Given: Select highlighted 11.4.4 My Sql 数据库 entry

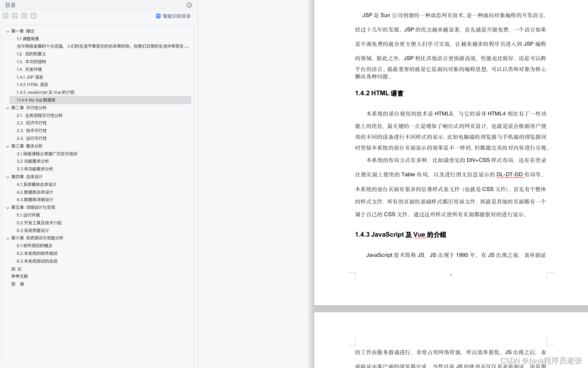Looking at the screenshot, I should [100, 100].
